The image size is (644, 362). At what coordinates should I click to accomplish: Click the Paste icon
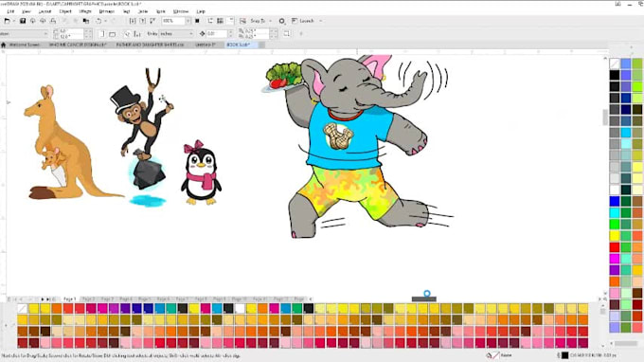[x=86, y=21]
